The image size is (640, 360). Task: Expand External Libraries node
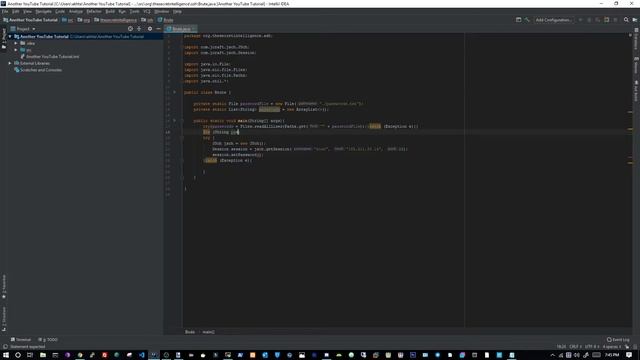[10, 63]
